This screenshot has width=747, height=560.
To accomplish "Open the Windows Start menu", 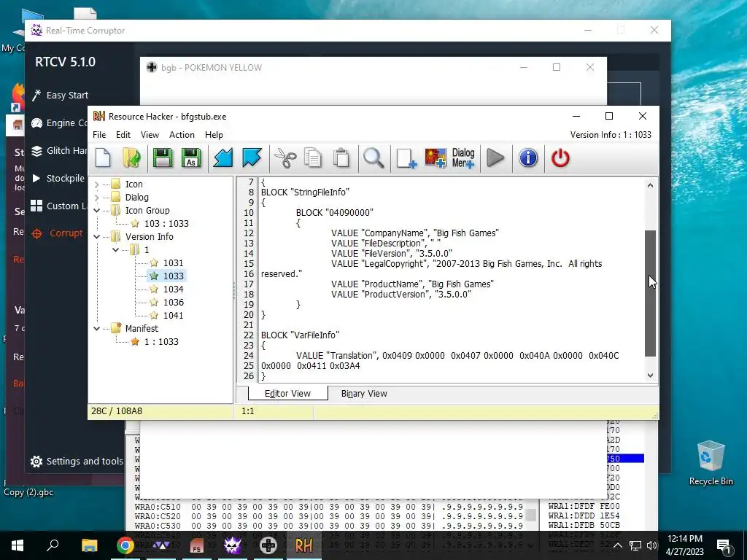I will (x=18, y=545).
